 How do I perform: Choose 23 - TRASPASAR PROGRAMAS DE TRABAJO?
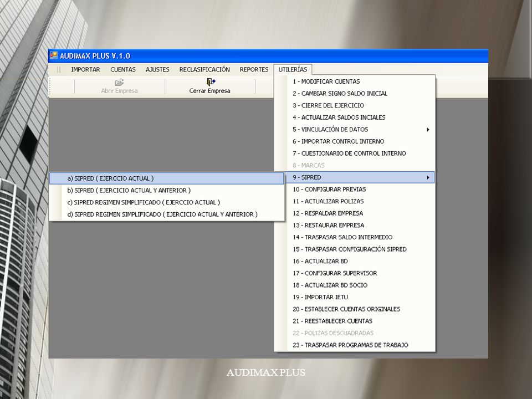[x=355, y=345]
